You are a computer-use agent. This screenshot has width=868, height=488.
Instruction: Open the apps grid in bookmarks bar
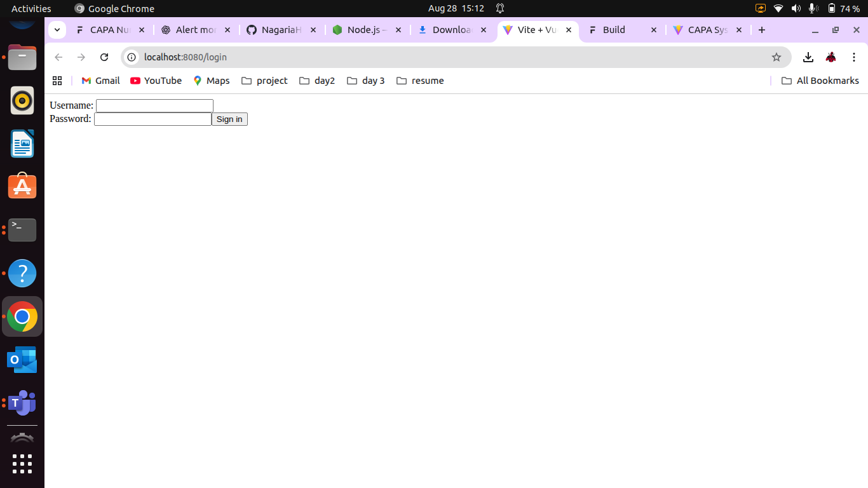coord(57,81)
